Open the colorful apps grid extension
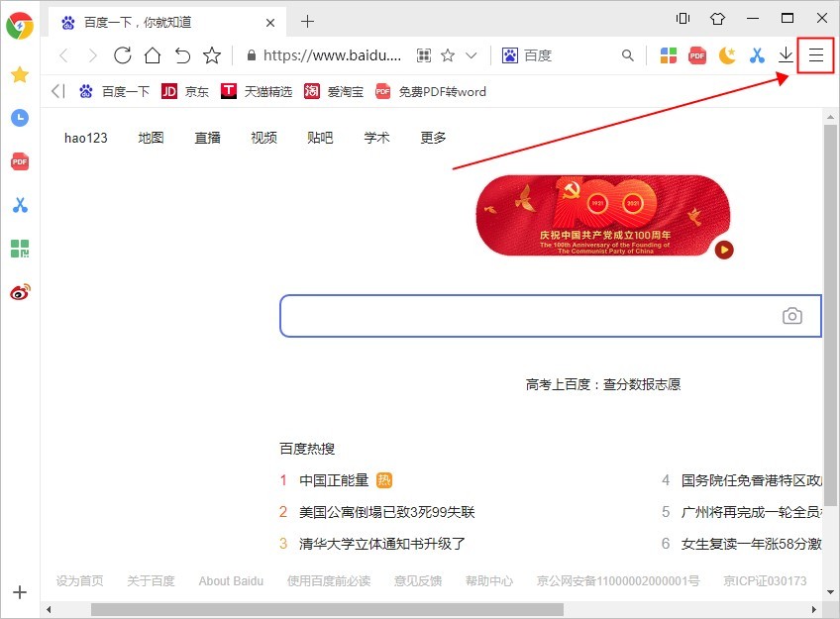This screenshot has height=619, width=840. point(668,55)
